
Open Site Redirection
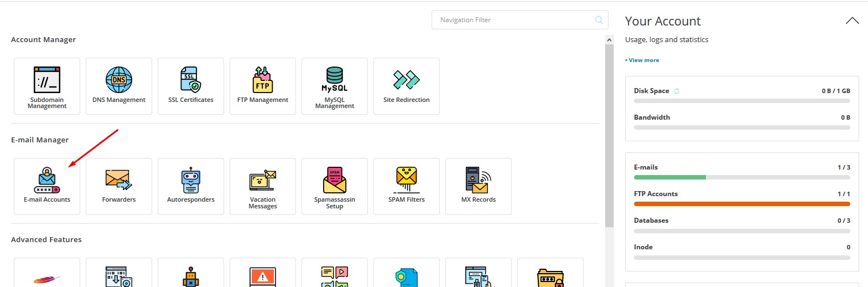point(407,86)
